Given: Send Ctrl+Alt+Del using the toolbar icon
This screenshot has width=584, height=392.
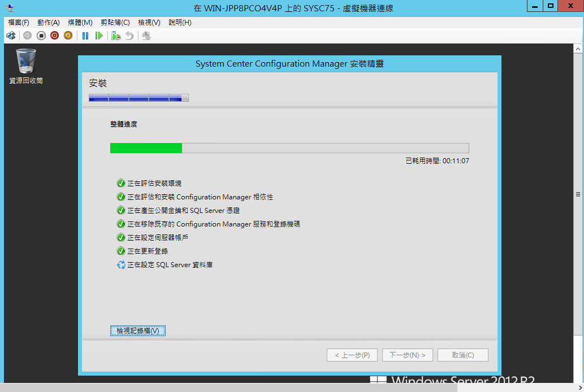Looking at the screenshot, I should click(11, 36).
